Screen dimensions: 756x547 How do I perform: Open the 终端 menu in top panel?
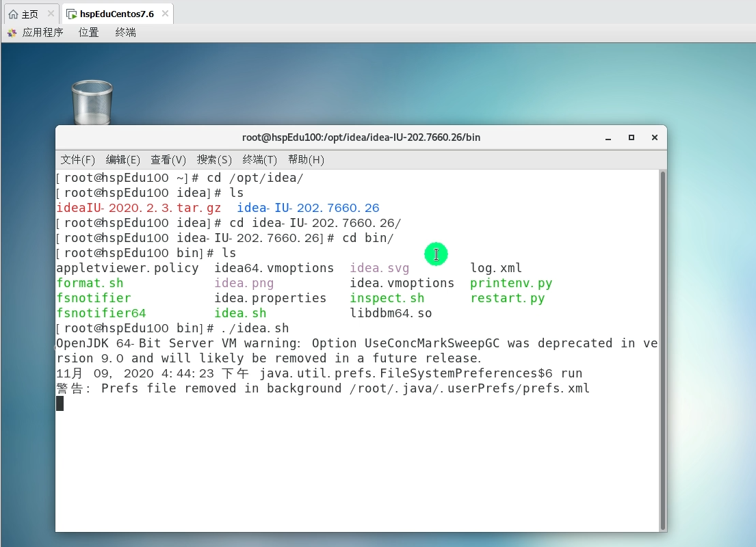coord(125,33)
